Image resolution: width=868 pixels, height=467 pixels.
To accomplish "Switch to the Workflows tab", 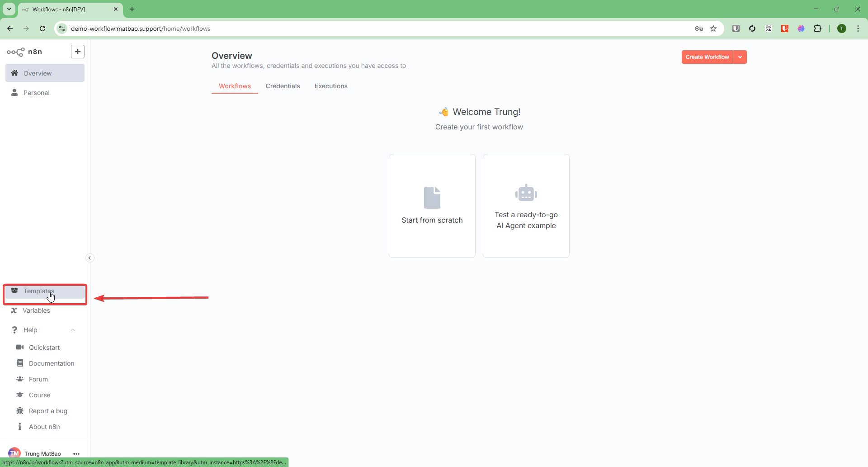I will [235, 86].
